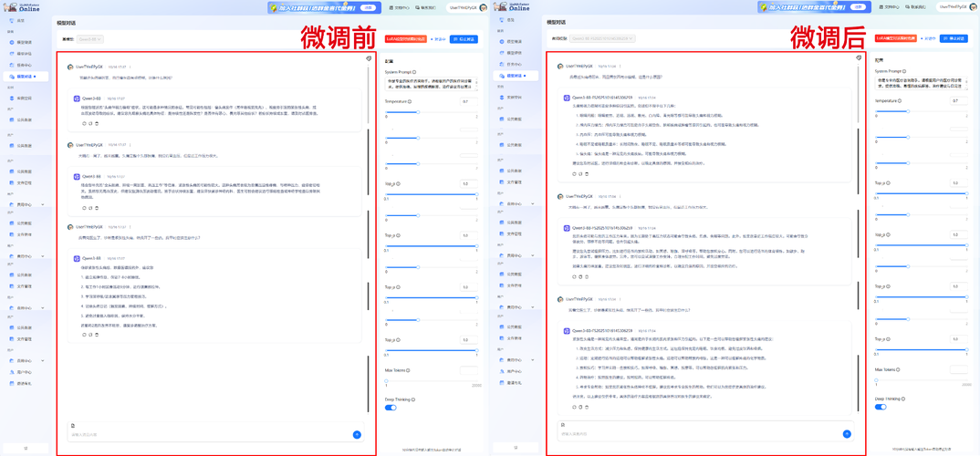This screenshot has height=456, width=980.
Task: Open 文档中心 in the 微调前 window header
Action: 401,7
